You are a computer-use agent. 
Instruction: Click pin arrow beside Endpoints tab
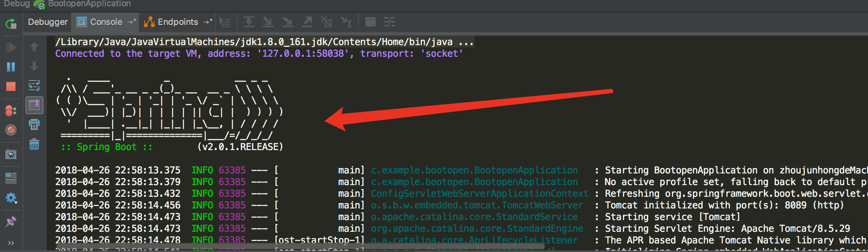[208, 22]
